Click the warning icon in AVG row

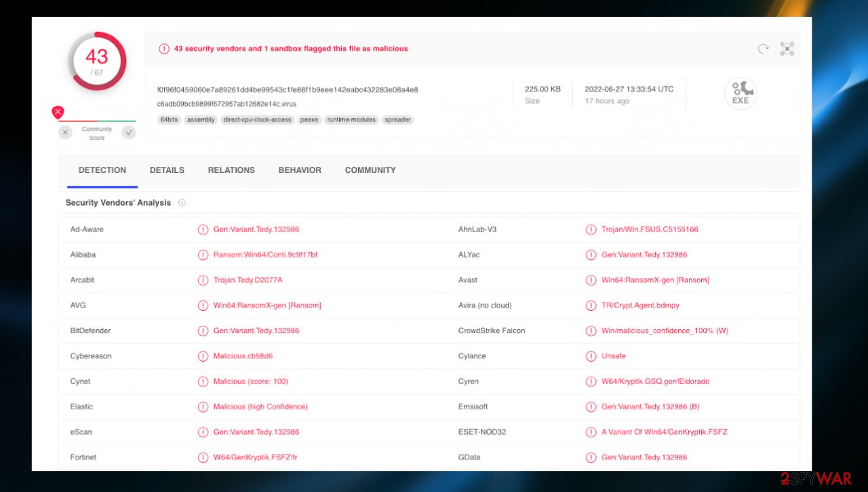(x=203, y=305)
